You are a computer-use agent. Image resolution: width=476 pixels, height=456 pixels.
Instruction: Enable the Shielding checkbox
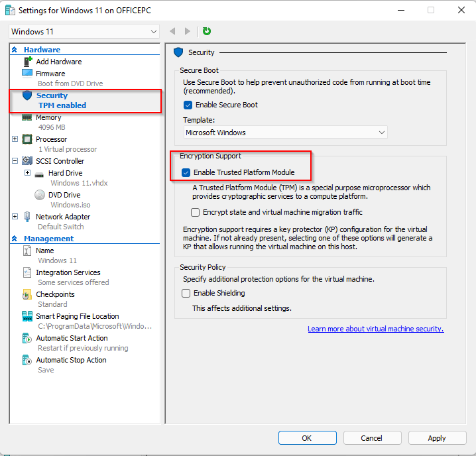(186, 293)
